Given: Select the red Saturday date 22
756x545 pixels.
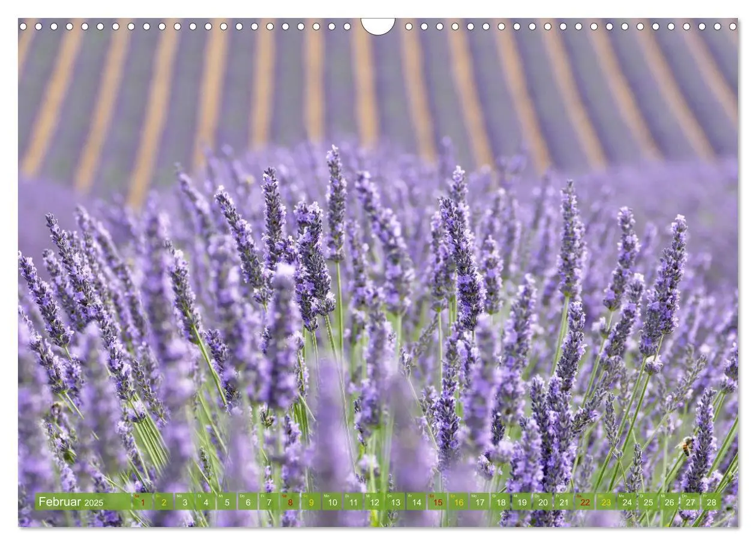Looking at the screenshot, I should (584, 502).
